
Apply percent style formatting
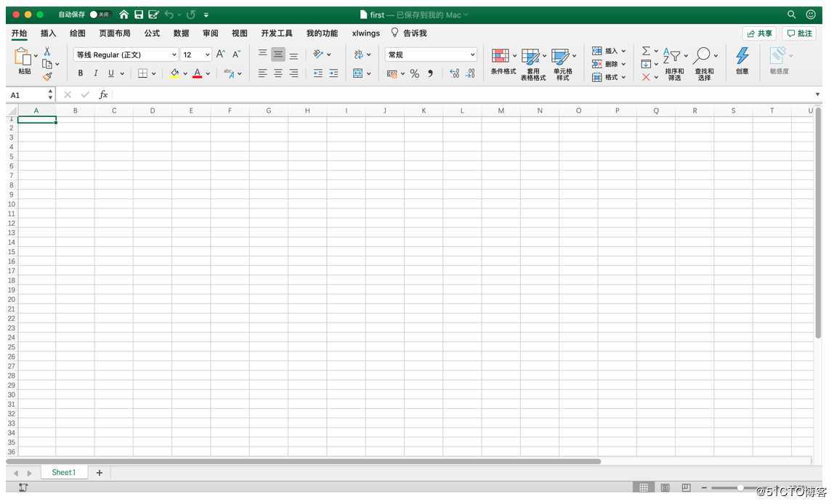click(x=415, y=73)
